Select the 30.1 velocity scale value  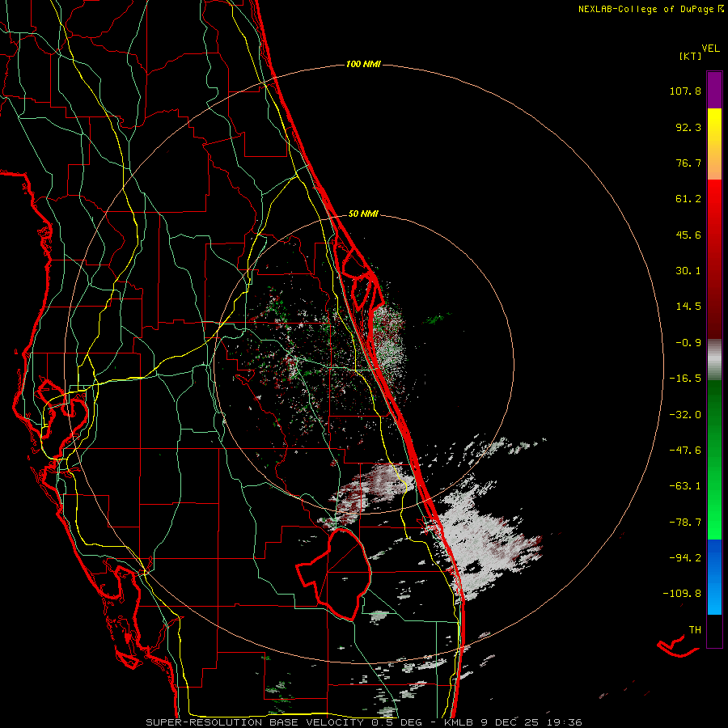[688, 271]
